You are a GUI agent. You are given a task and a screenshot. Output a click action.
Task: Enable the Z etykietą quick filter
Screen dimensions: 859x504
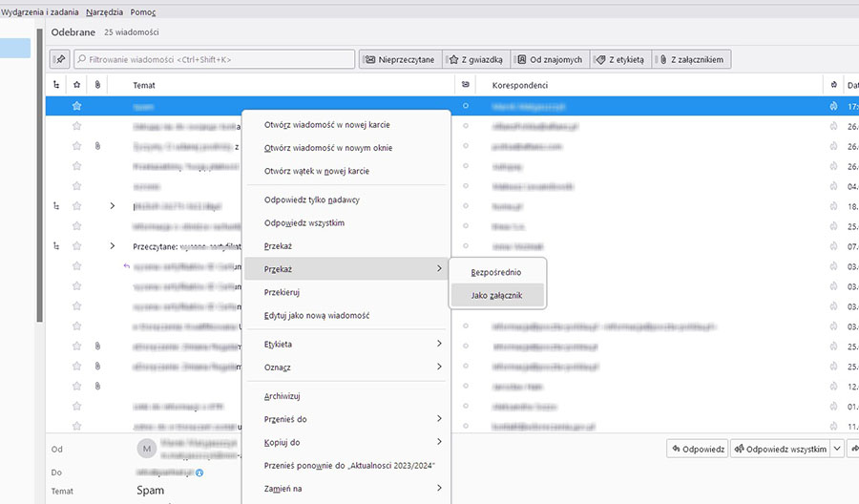point(620,59)
